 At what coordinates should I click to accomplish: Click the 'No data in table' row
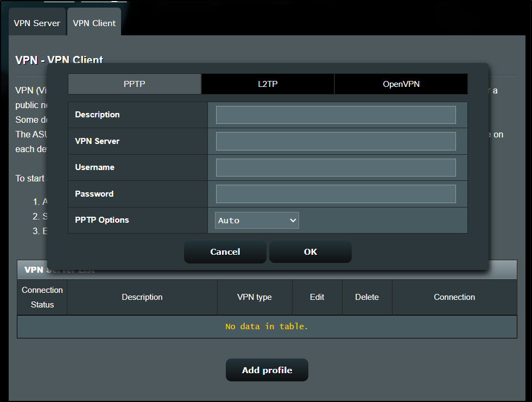click(267, 326)
